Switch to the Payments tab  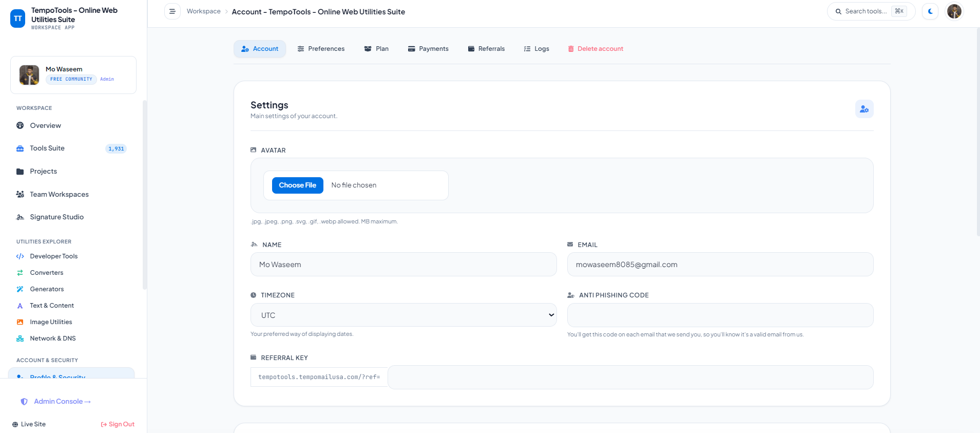coord(428,49)
